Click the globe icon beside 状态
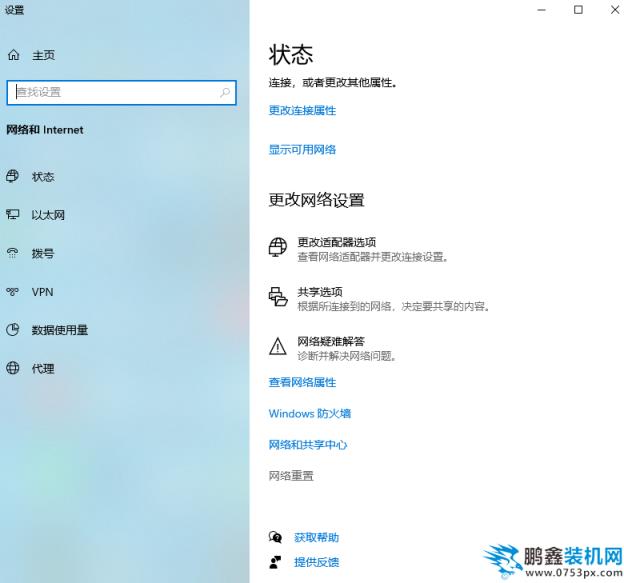Image resolution: width=624 pixels, height=583 pixels. click(x=12, y=176)
